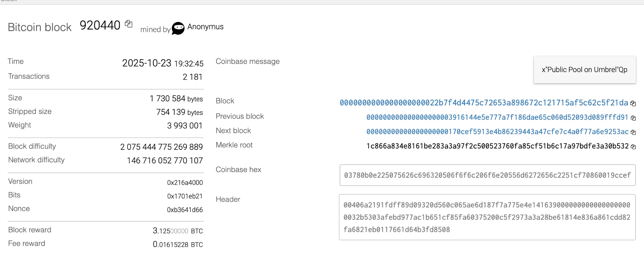Copy the Block hash to clipboard

click(x=633, y=103)
